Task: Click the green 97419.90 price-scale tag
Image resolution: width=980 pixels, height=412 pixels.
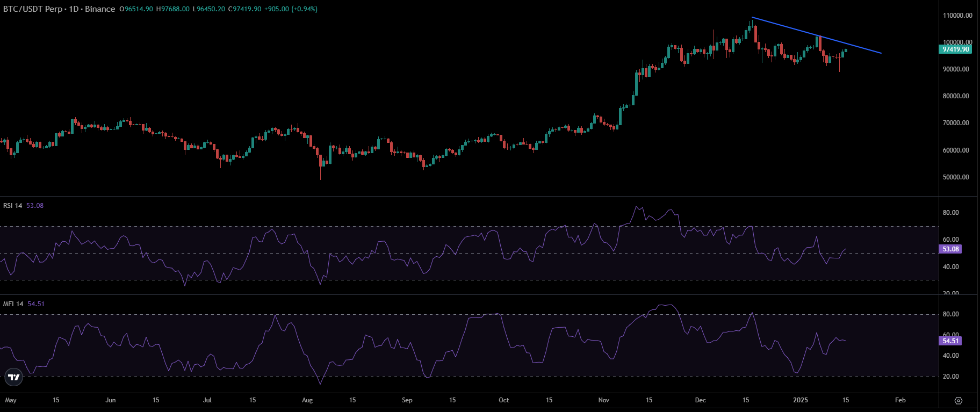Action: point(956,49)
